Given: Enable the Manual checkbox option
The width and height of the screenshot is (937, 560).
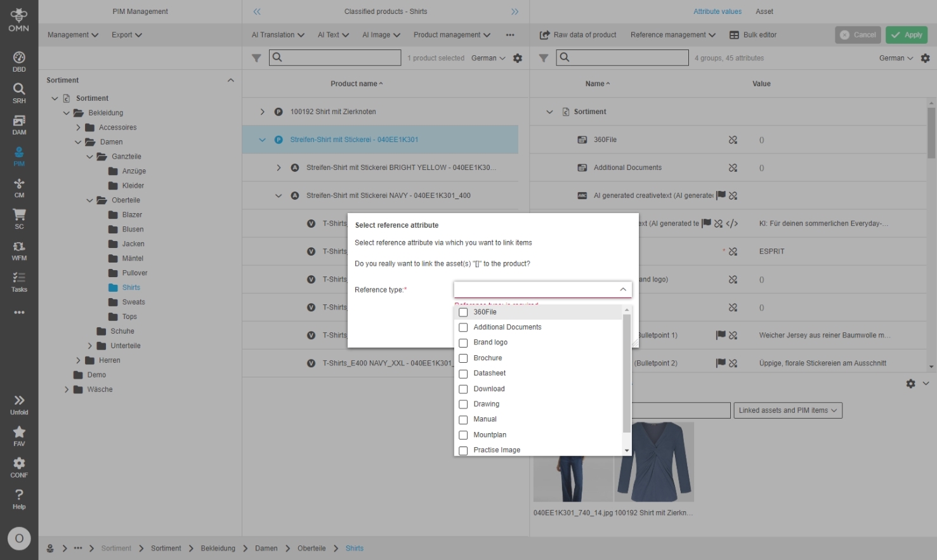Looking at the screenshot, I should point(463,420).
